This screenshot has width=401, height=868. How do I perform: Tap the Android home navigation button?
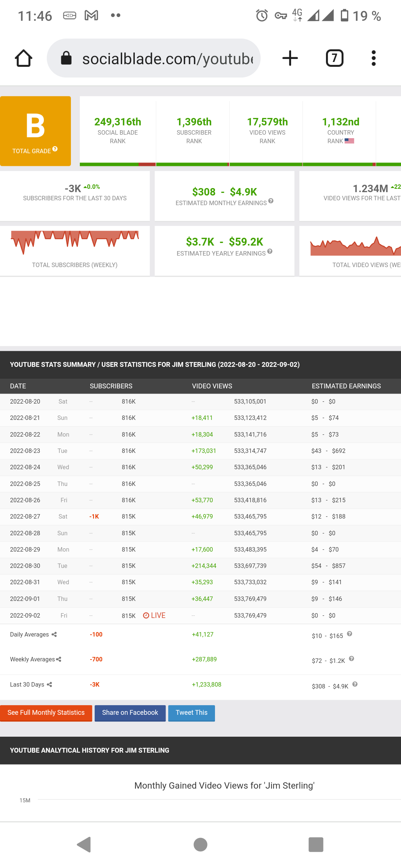coord(200,845)
